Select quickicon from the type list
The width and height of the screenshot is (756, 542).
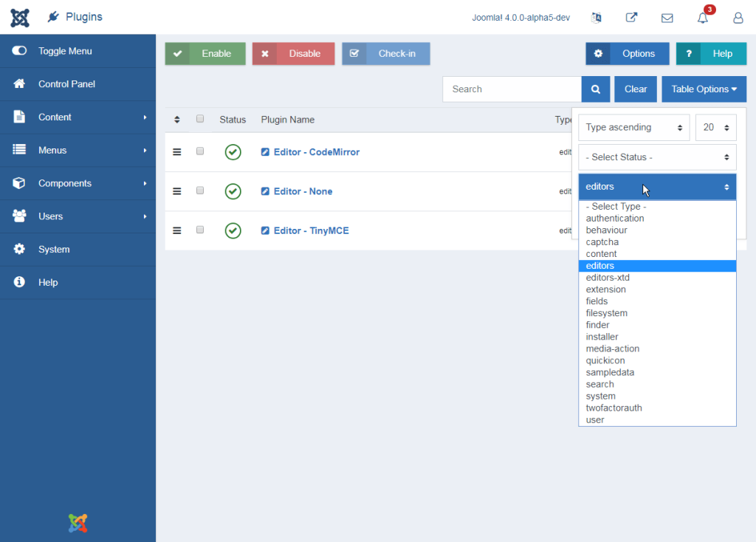coord(657,360)
